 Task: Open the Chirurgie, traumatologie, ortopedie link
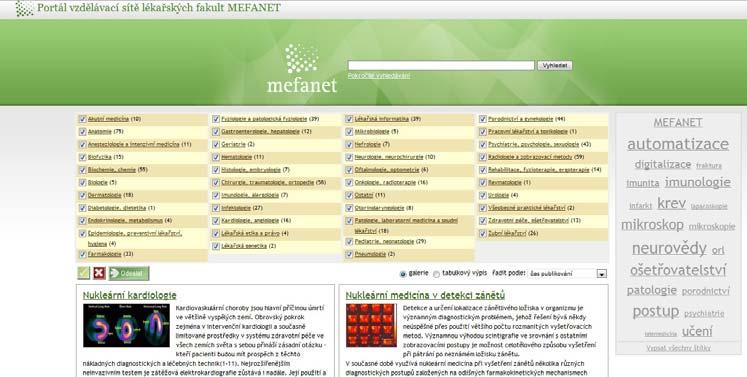268,182
